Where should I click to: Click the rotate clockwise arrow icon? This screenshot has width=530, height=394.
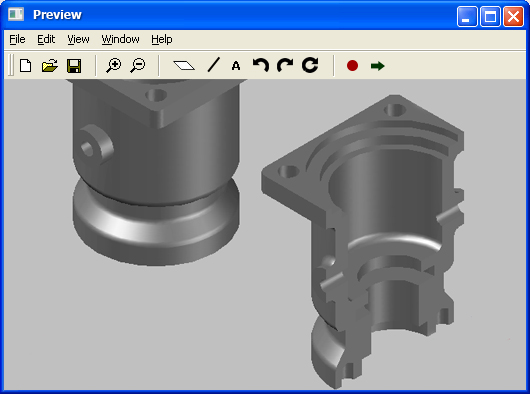click(x=285, y=65)
